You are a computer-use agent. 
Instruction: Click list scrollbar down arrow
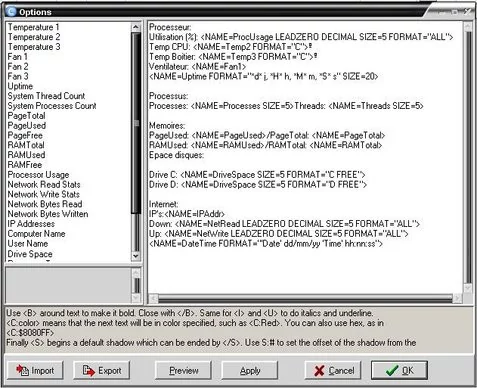click(136, 256)
